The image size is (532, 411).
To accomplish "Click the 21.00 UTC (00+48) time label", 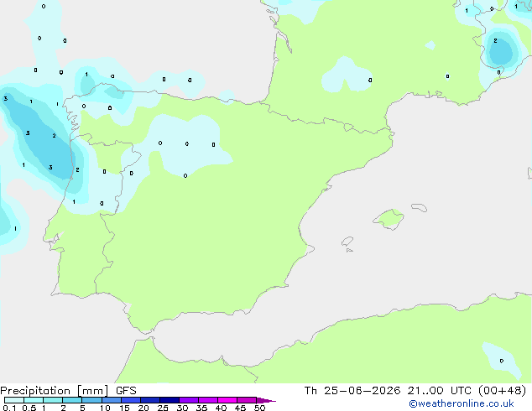I will [467, 391].
